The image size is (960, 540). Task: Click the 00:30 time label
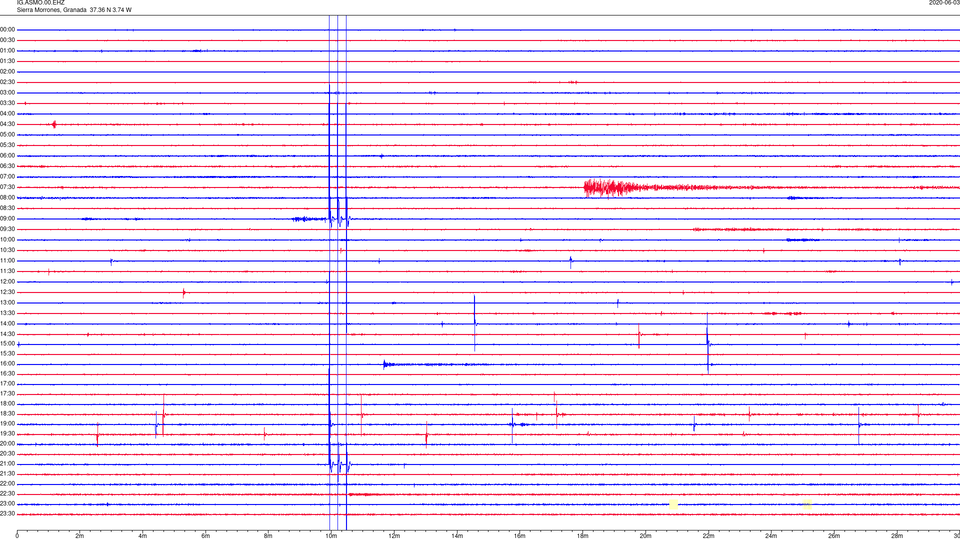pyautogui.click(x=8, y=40)
